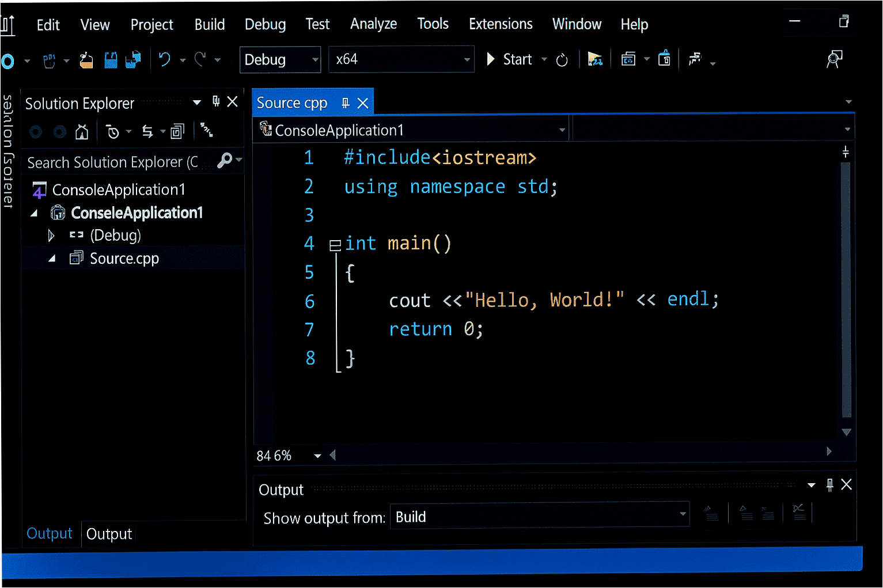Click the Home icon in Solution Explorer toolbar

click(82, 132)
